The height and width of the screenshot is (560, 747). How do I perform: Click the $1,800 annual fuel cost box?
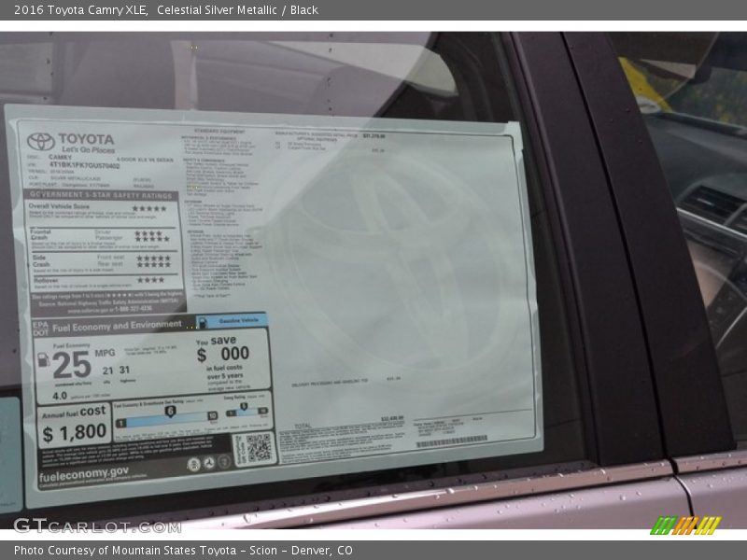(x=75, y=426)
